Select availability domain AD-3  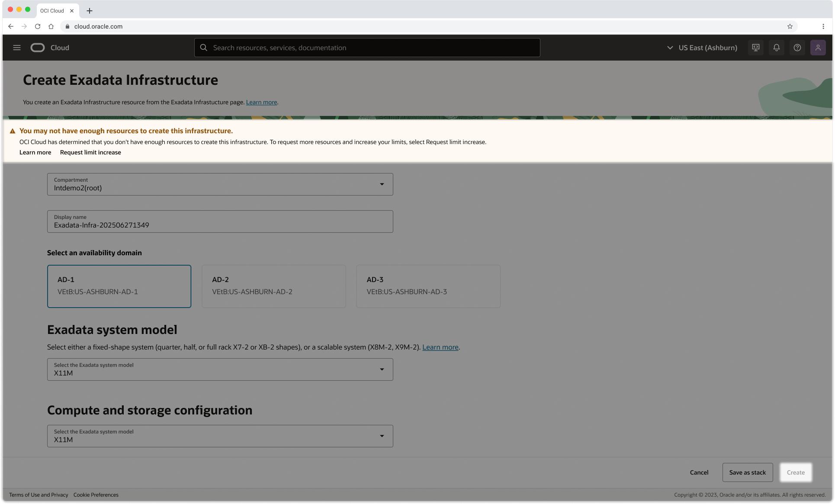[428, 286]
